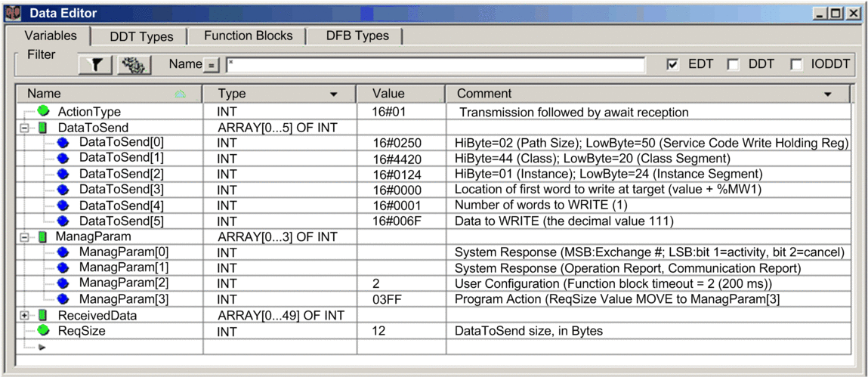Enable the DDT checkbox
The height and width of the screenshot is (377, 868).
[732, 65]
